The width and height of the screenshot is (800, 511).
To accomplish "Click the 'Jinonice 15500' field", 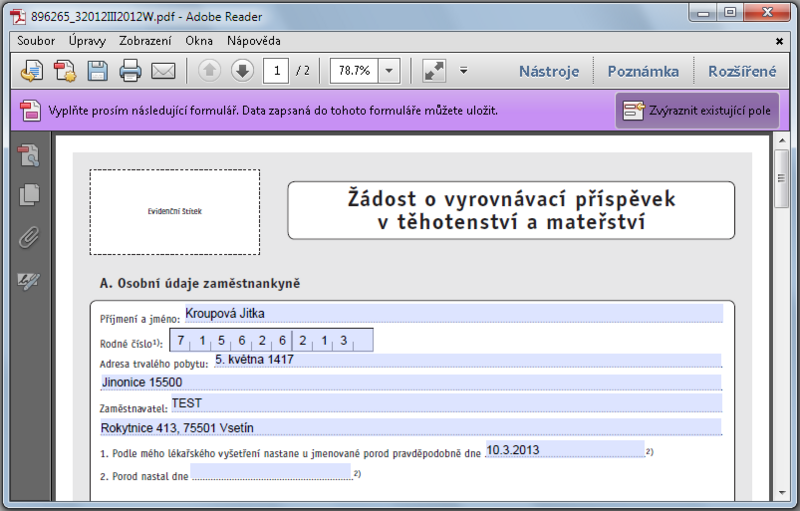I will coord(411,382).
